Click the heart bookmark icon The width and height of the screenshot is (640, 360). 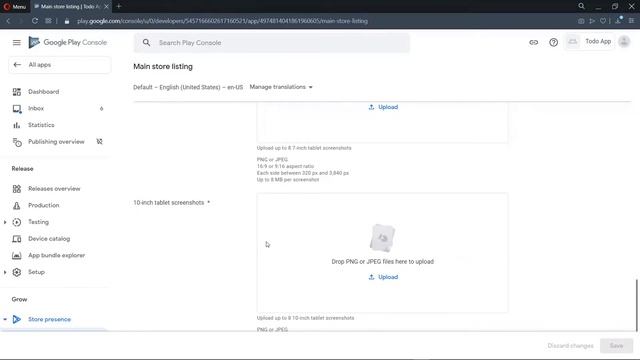point(603,21)
